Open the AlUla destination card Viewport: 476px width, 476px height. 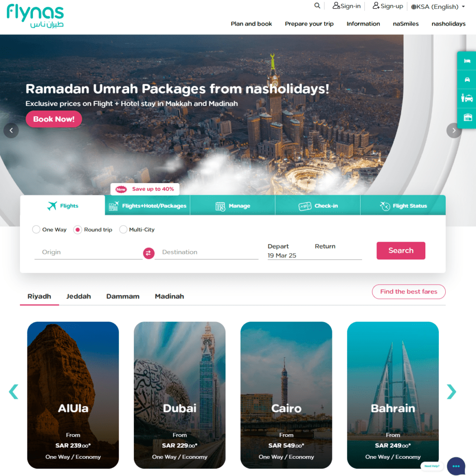coord(73,395)
